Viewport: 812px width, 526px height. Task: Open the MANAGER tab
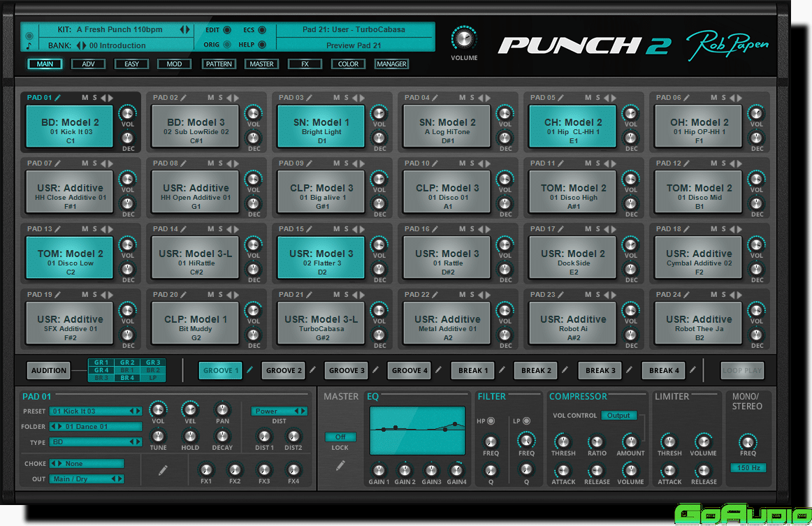(x=391, y=64)
